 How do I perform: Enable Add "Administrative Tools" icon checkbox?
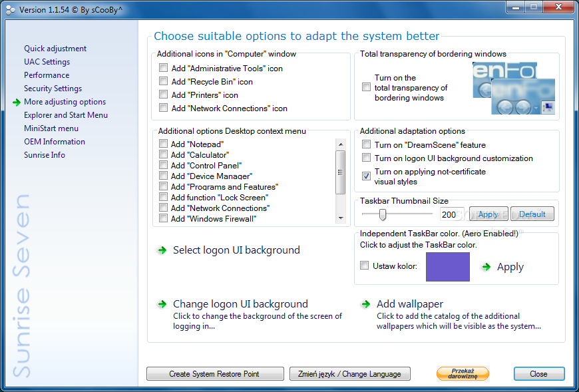[x=163, y=68]
